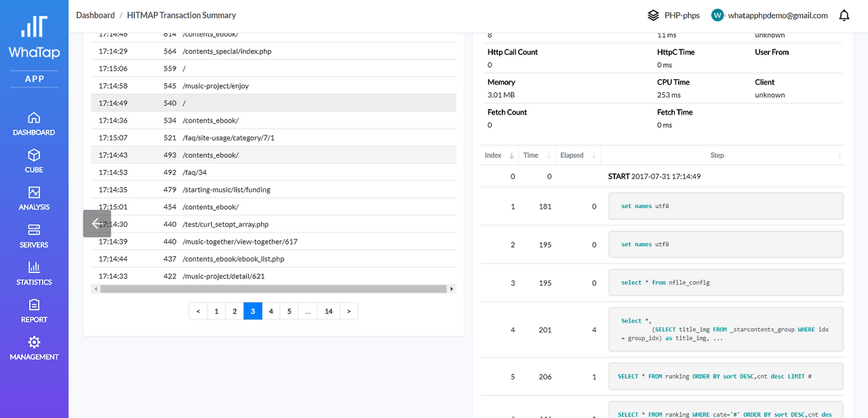Screen dimensions: 868x418
Task: Go to next page arrow
Action: click(349, 311)
